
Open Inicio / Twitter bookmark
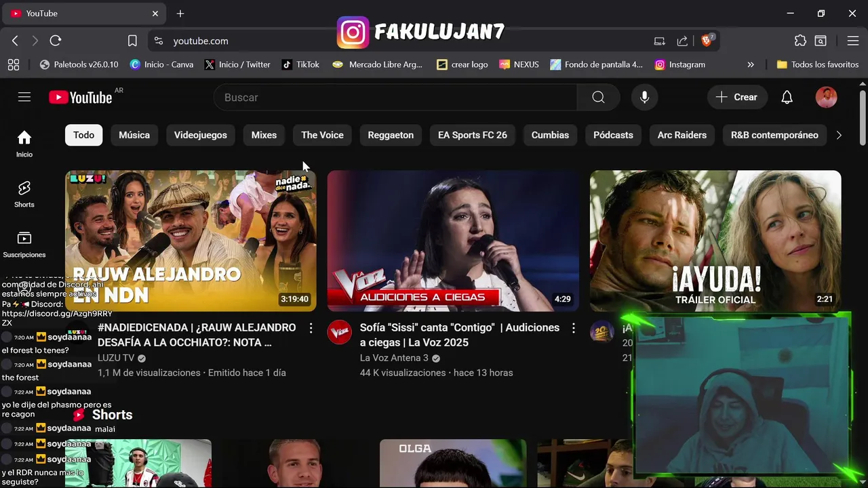click(x=237, y=64)
